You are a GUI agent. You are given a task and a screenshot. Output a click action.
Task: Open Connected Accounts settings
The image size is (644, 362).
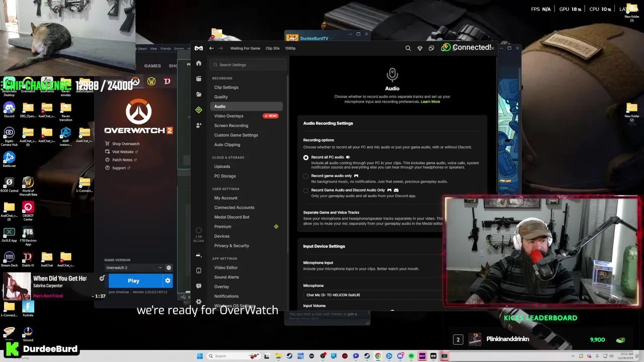pyautogui.click(x=234, y=208)
